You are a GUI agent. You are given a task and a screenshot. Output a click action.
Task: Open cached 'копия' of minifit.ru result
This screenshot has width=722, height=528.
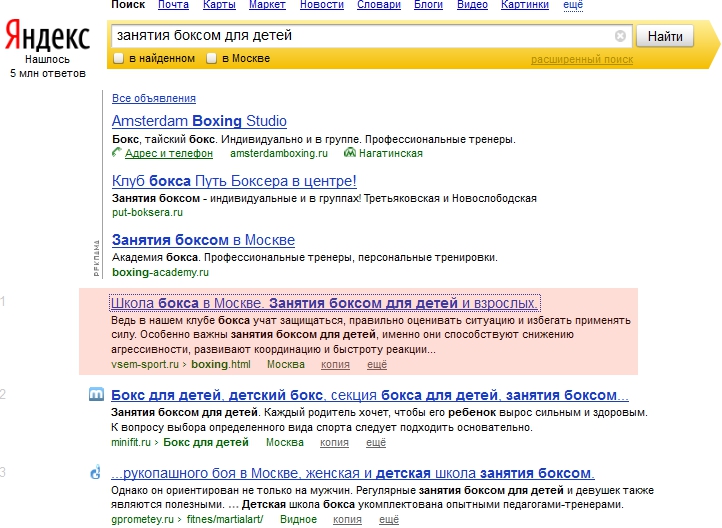tap(334, 442)
